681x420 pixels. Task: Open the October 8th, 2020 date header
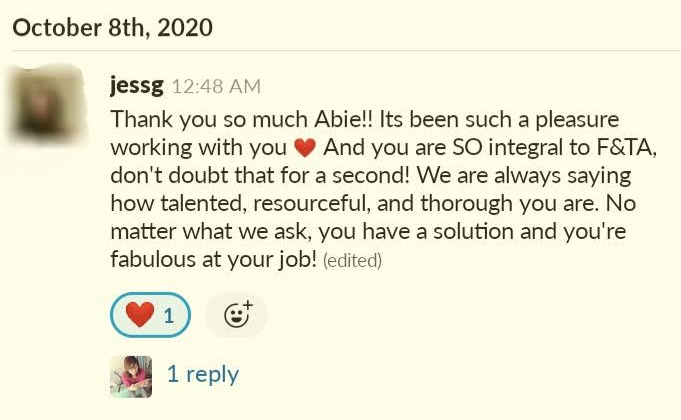[112, 27]
